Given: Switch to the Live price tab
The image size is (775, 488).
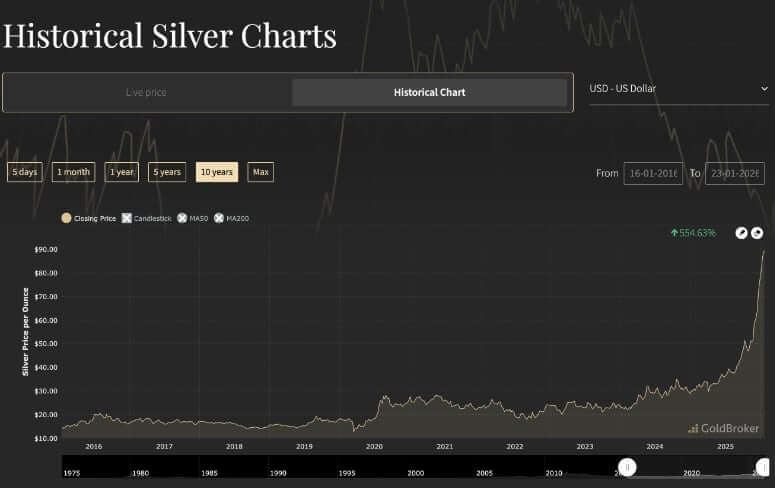Looking at the screenshot, I should point(146,92).
